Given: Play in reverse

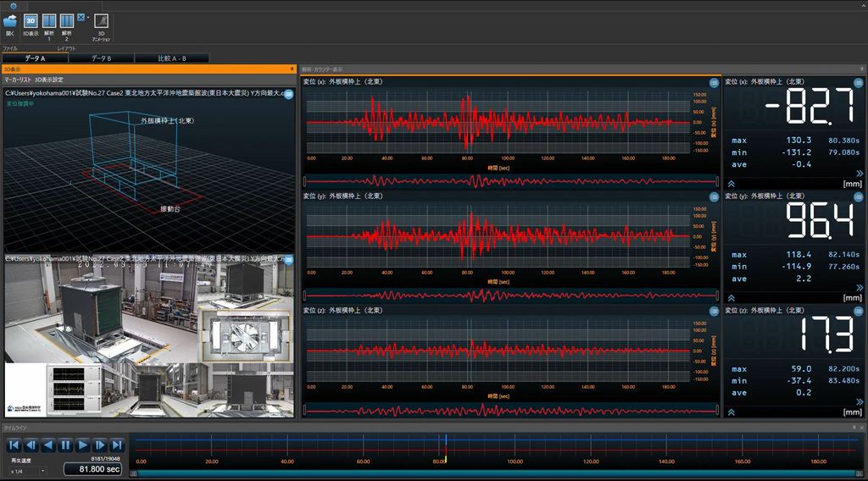Looking at the screenshot, I should (x=48, y=445).
